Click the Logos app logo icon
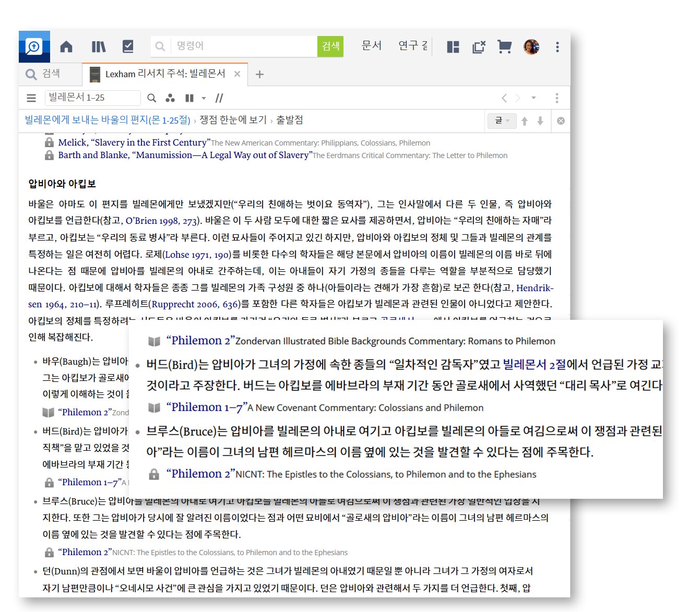The height and width of the screenshot is (612, 700). point(34,46)
